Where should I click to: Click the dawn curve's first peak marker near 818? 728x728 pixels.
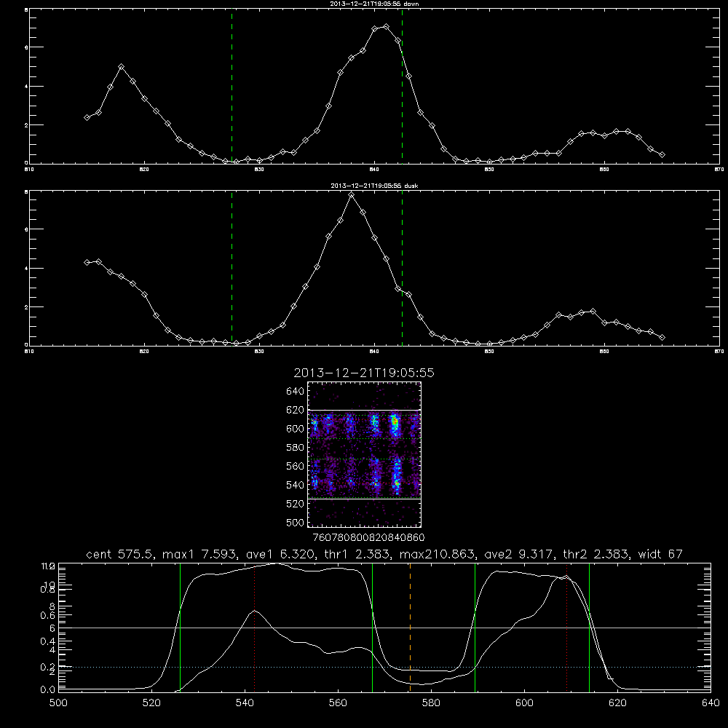pyautogui.click(x=121, y=67)
